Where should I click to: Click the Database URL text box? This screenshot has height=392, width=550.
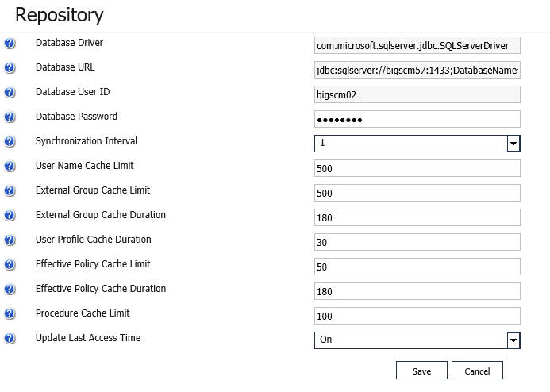(x=417, y=70)
